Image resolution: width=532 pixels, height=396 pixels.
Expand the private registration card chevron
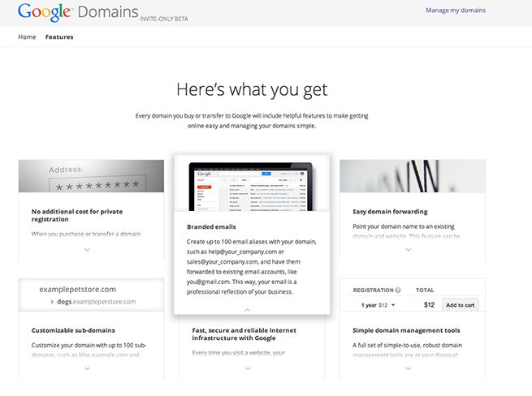pos(87,250)
